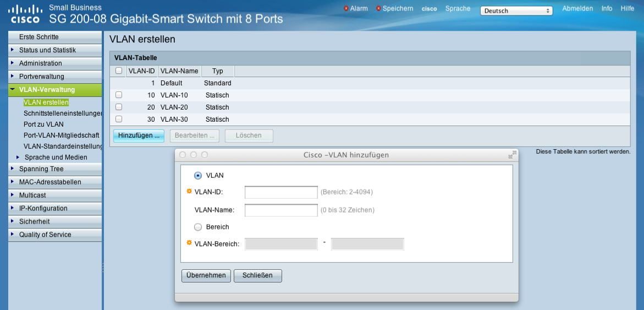The image size is (644, 310).
Task: Click the VLAN-10 name cell
Action: [174, 95]
